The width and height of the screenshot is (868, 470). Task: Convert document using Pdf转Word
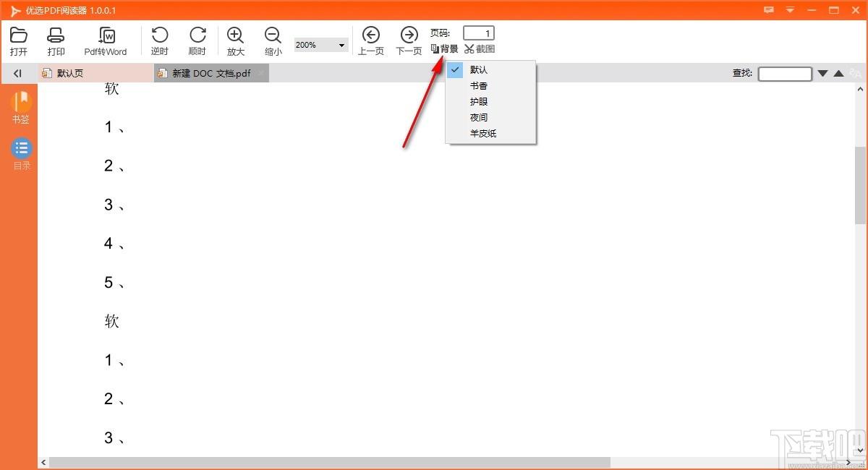[106, 41]
